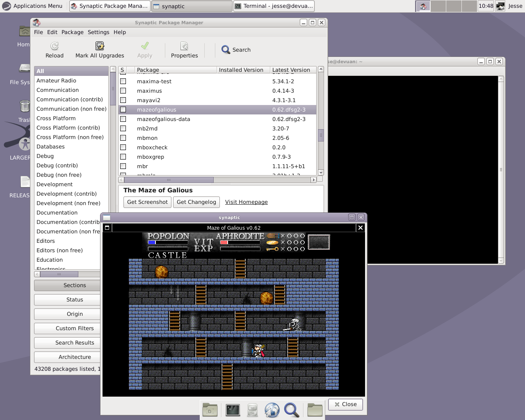Select the Amateur Radio section
The height and width of the screenshot is (420, 525).
point(71,81)
